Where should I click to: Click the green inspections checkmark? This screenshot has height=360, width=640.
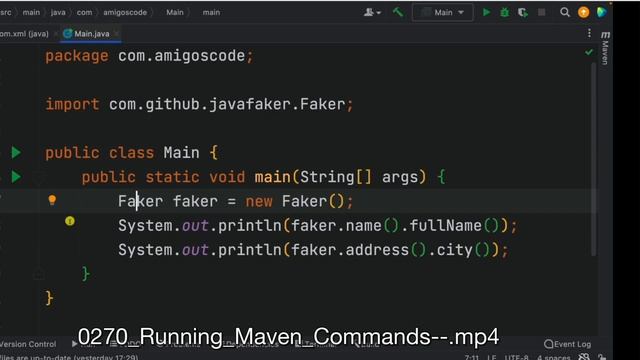pos(589,52)
